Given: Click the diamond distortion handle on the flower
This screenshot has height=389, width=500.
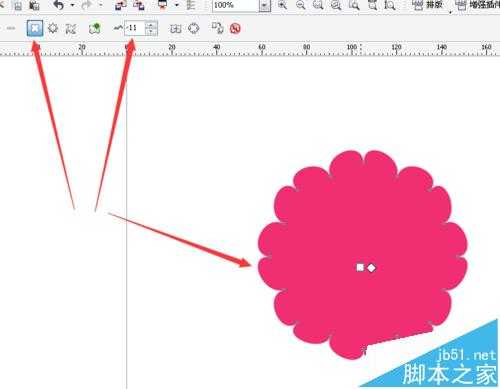Looking at the screenshot, I should [x=371, y=268].
